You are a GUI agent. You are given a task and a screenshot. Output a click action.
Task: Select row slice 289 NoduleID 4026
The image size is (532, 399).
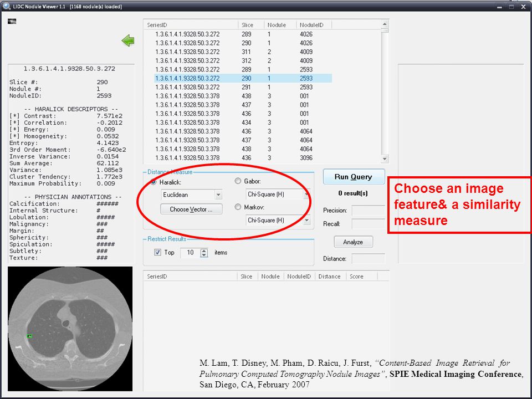[243, 34]
